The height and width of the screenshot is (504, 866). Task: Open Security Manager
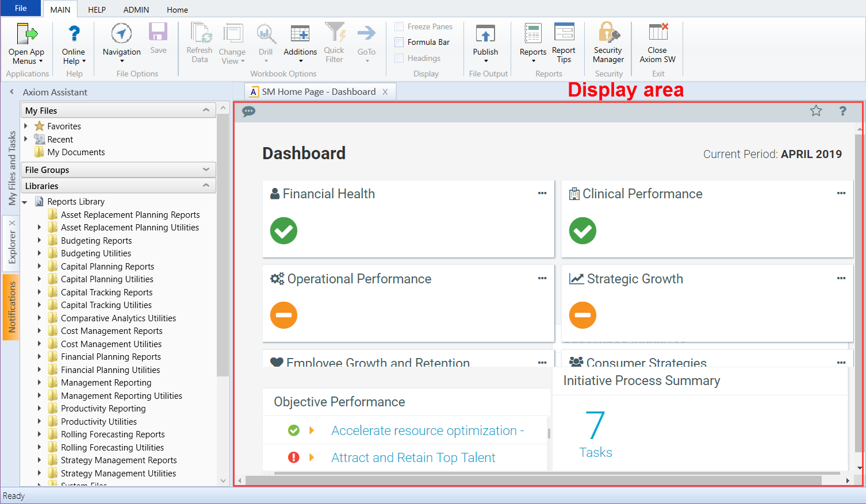(608, 34)
